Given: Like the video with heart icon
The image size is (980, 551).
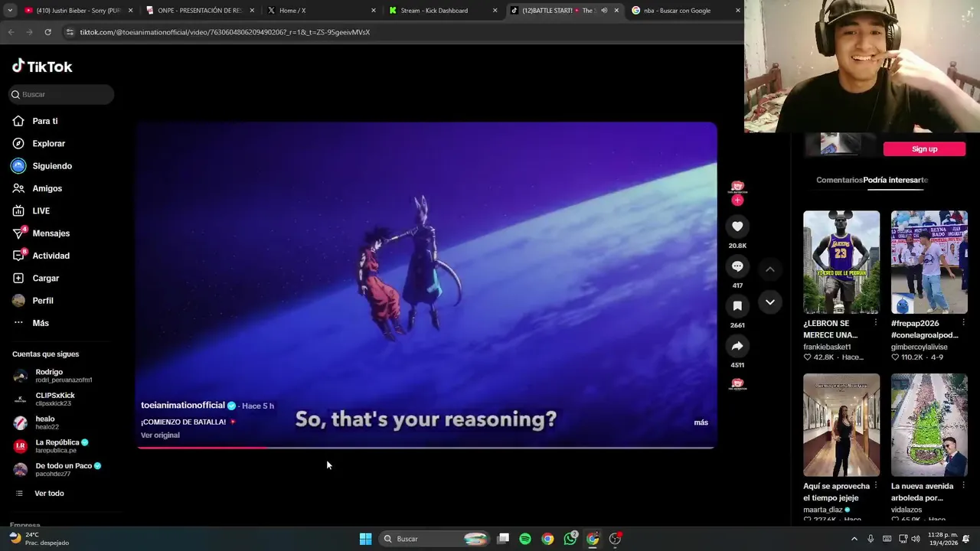Looking at the screenshot, I should click(x=737, y=227).
